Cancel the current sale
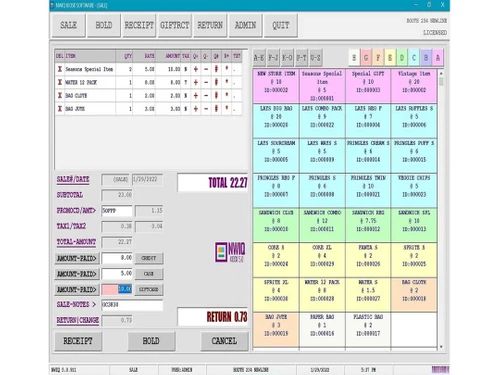500x375 pixels. (x=224, y=341)
